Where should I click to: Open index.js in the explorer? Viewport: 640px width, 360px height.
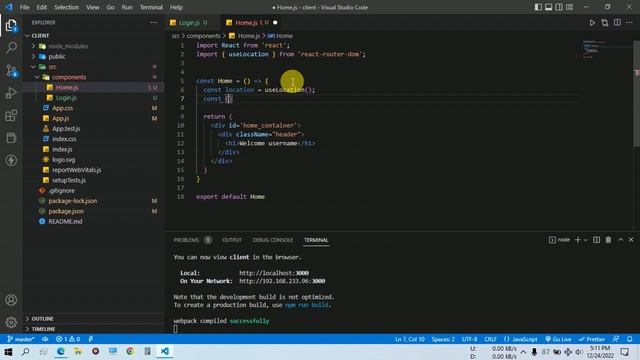(x=62, y=149)
